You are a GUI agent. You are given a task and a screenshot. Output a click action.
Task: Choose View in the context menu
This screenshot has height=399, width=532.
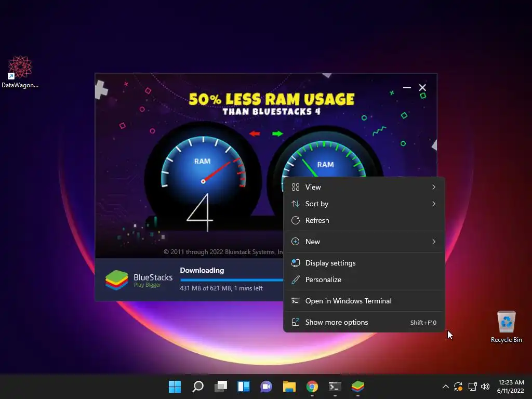click(364, 187)
